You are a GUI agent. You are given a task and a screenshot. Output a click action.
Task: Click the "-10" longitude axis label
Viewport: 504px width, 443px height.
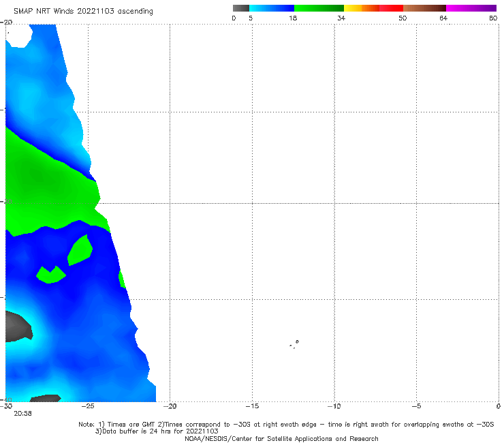tap(334, 406)
